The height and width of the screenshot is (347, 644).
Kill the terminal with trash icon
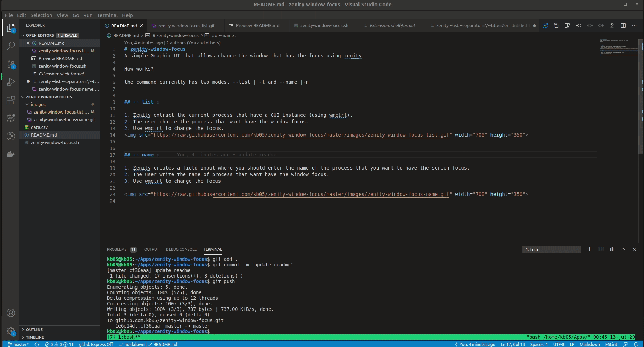click(612, 249)
